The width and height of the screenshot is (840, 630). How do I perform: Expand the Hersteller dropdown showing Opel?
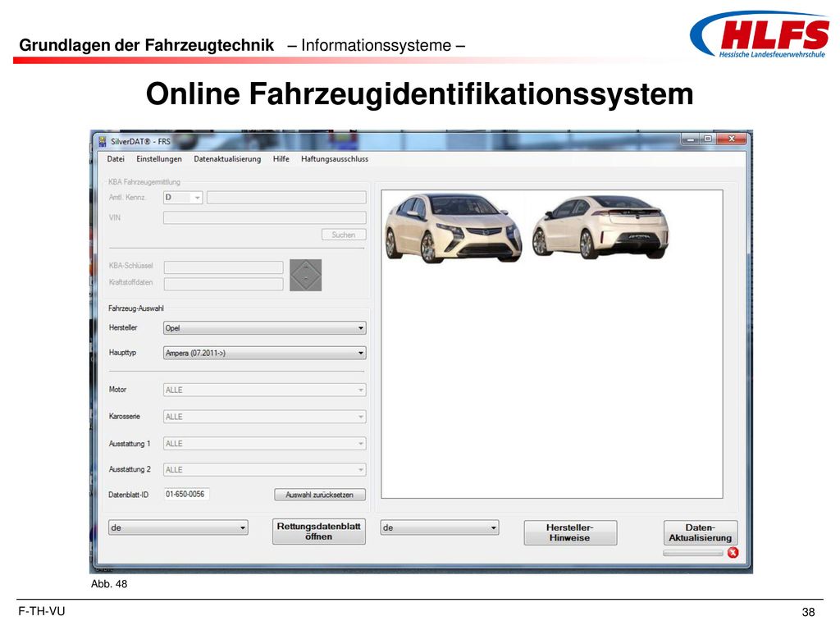tap(265, 328)
